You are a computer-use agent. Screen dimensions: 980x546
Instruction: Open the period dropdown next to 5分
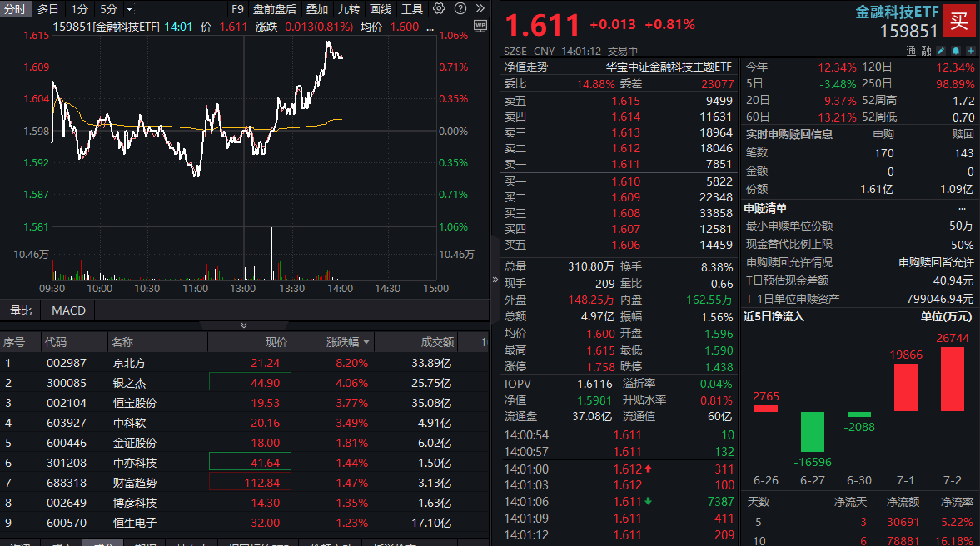tap(131, 8)
